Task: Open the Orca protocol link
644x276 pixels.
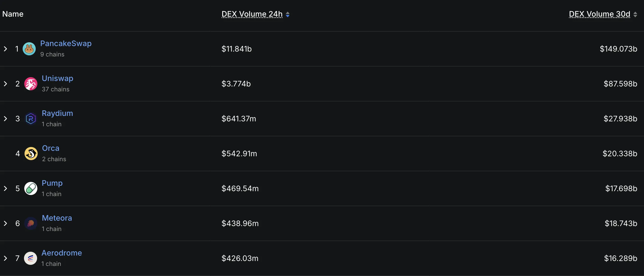Action: coord(51,148)
